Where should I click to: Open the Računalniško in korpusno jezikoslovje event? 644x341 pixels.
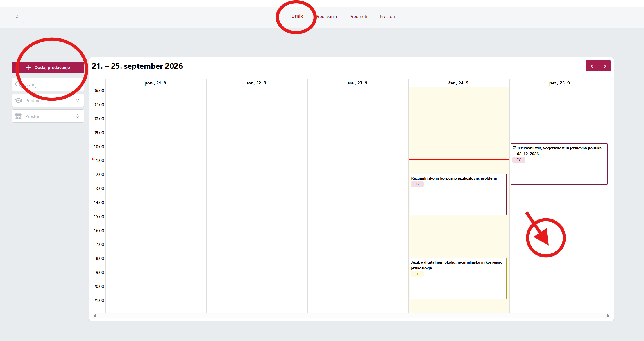[x=458, y=194]
